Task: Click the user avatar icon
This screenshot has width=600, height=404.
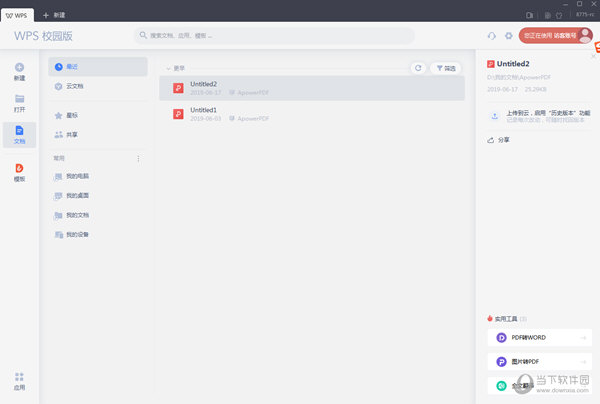Action: pos(585,36)
